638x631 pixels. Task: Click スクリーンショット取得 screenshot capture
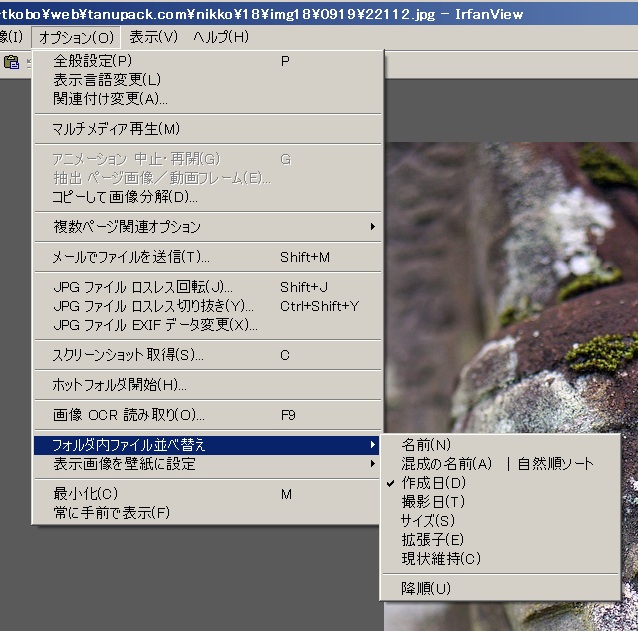tap(128, 355)
